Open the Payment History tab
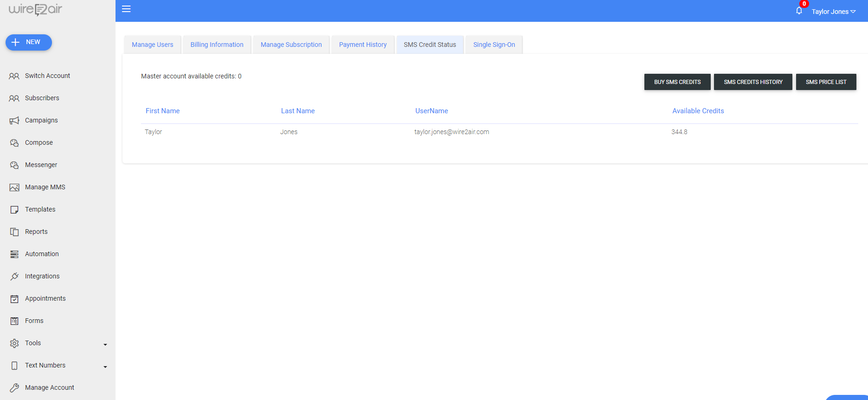The height and width of the screenshot is (400, 868). pos(362,45)
